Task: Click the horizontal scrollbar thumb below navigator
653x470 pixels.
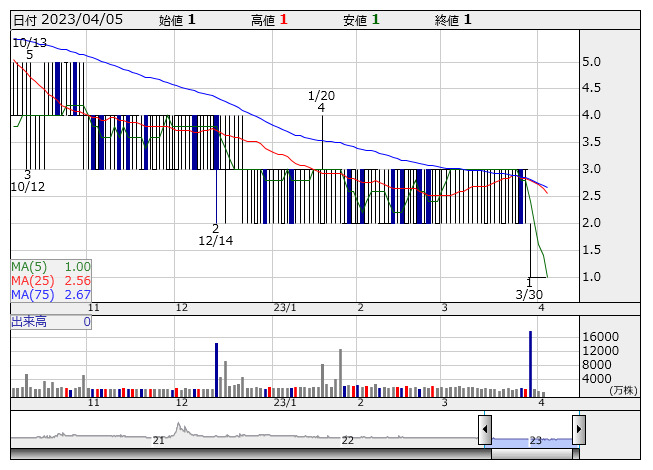Action: [531, 454]
